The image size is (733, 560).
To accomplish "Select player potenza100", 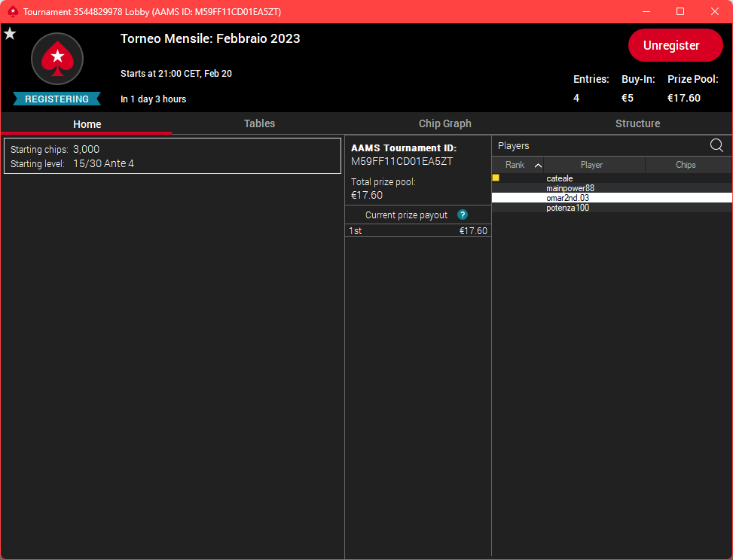I will click(x=612, y=208).
